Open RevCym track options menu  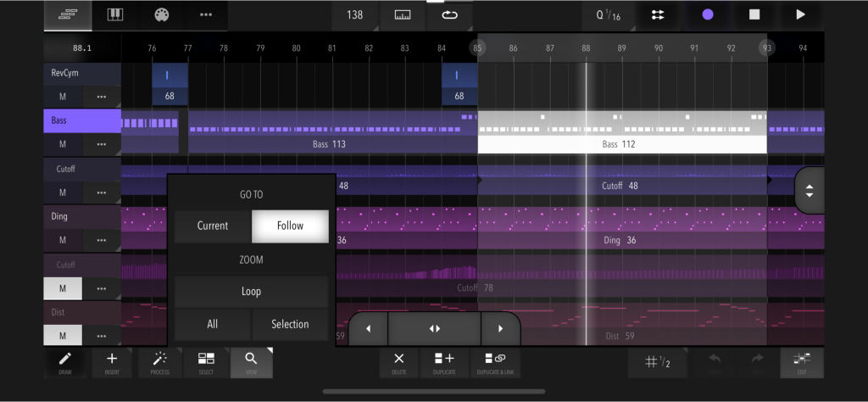click(x=102, y=97)
